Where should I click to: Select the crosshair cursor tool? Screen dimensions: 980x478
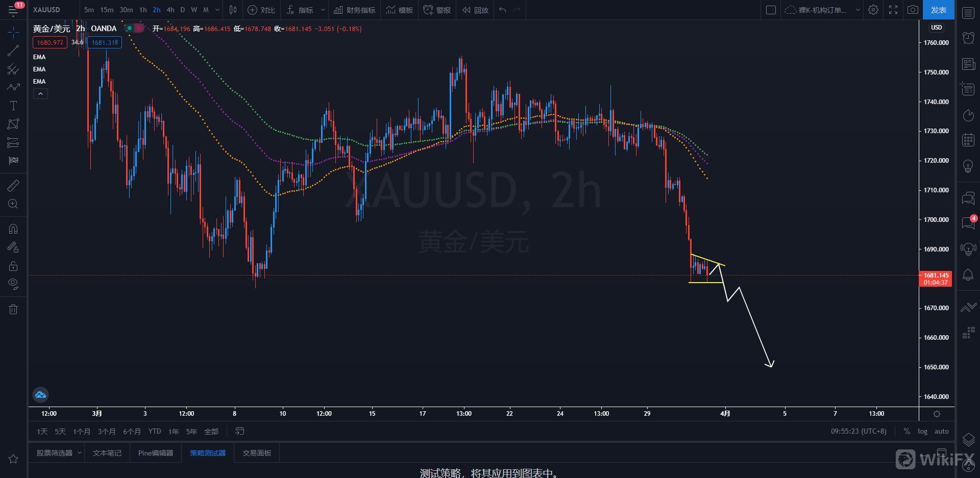(13, 33)
